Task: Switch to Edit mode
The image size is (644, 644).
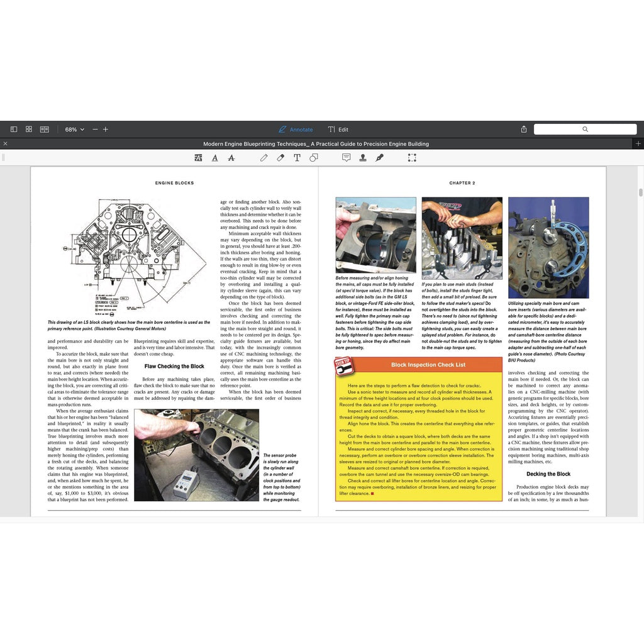Action: 341,129
